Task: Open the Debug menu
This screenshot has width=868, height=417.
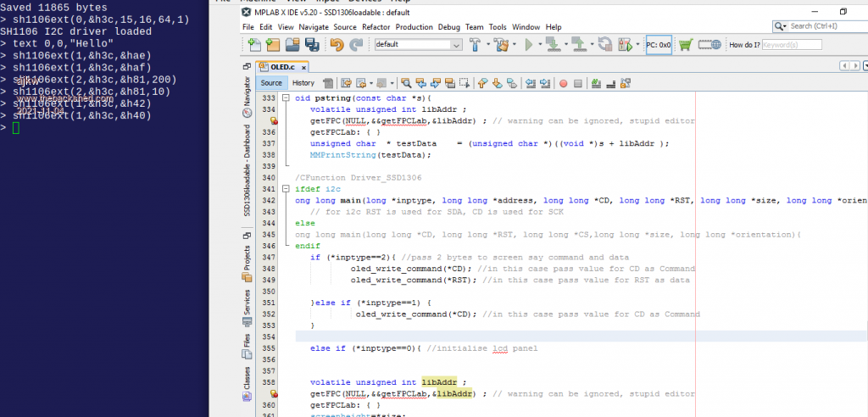Action: coord(449,26)
